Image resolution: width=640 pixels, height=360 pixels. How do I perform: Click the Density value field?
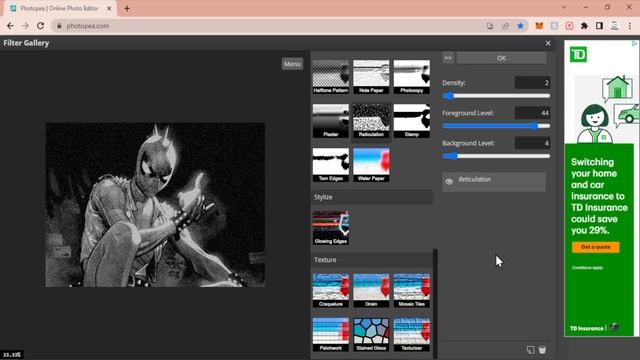(532, 83)
